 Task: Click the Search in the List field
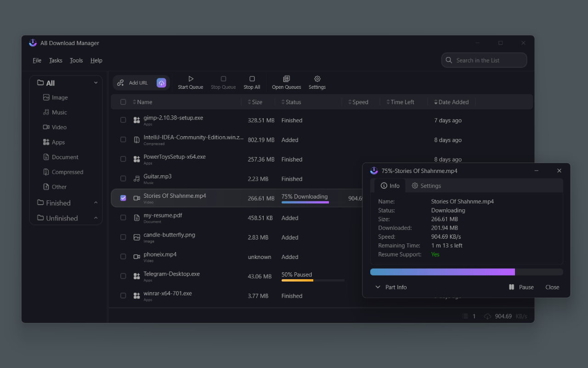tap(484, 60)
